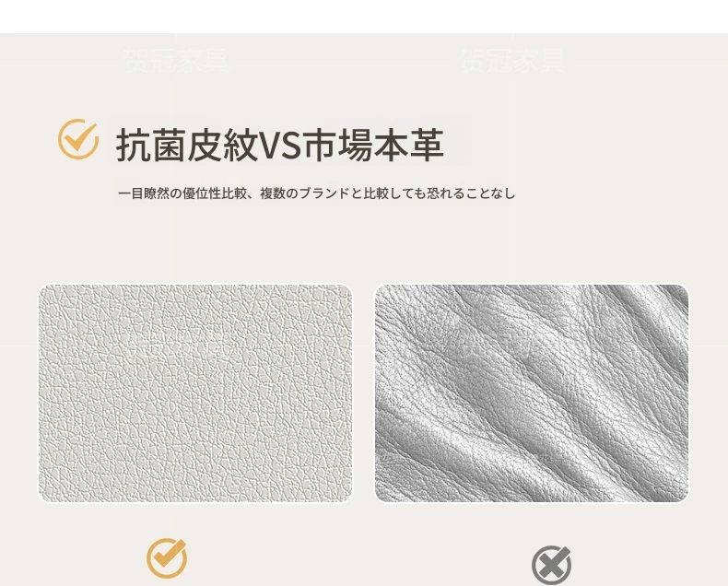Click the white strip above the beige banner
The height and width of the screenshot is (586, 728).
coord(364,17)
